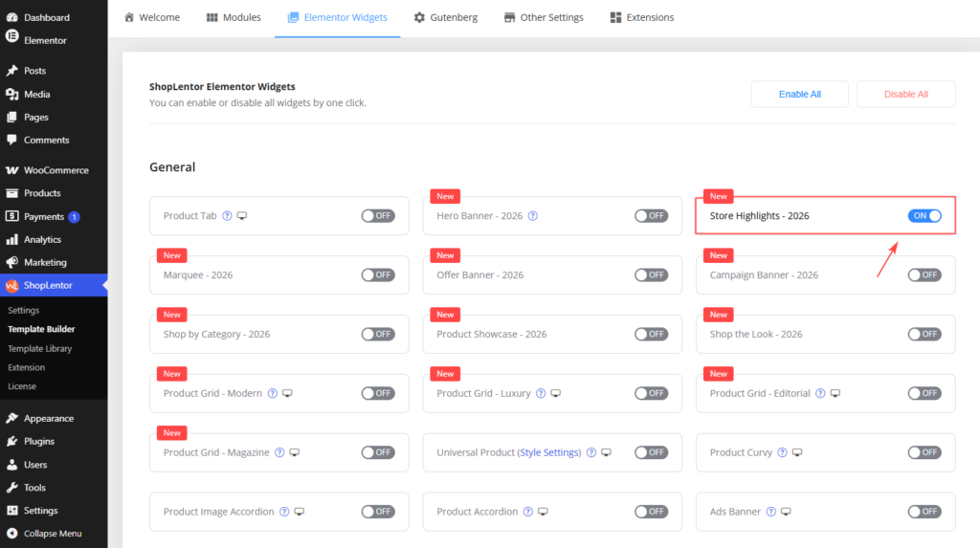
Task: Open ShopLentor Settings submenu item
Action: tap(24, 311)
